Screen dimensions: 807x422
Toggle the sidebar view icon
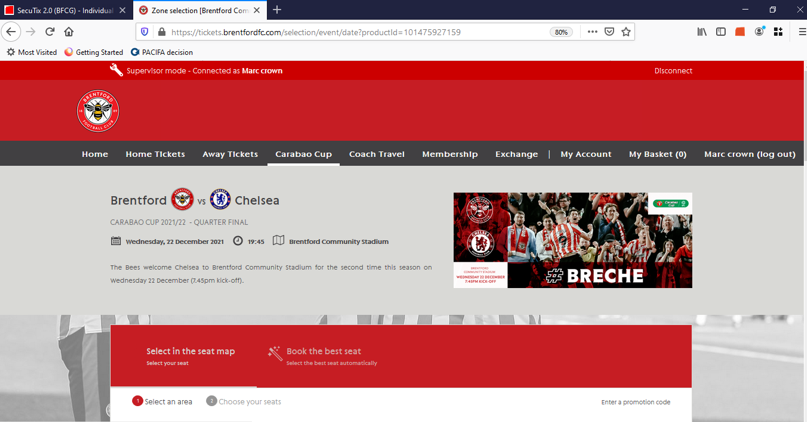pyautogui.click(x=721, y=32)
